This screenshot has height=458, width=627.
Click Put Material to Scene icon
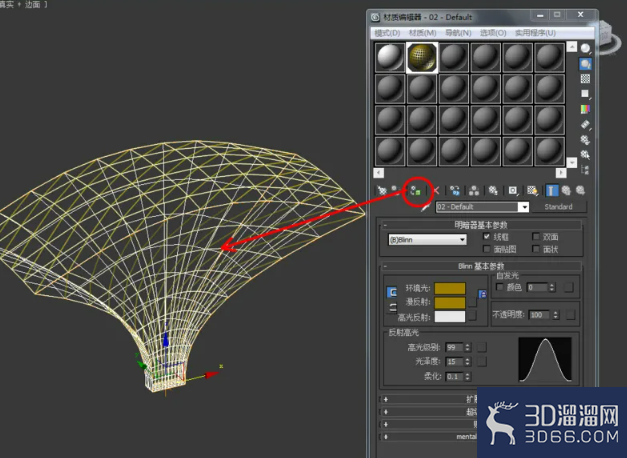point(395,190)
